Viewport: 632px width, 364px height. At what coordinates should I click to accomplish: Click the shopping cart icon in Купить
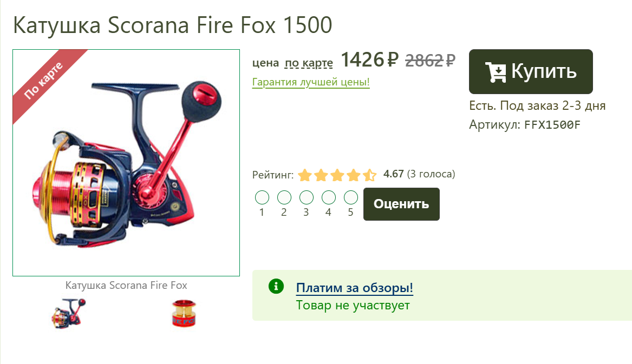496,72
